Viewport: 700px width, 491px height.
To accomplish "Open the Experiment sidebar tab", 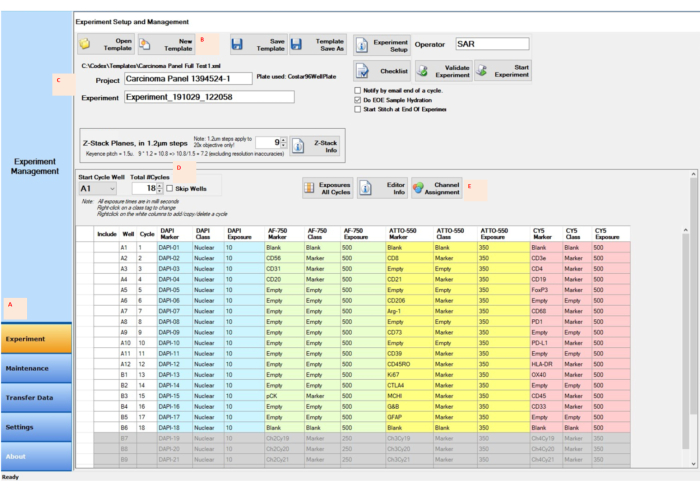I will [x=36, y=338].
